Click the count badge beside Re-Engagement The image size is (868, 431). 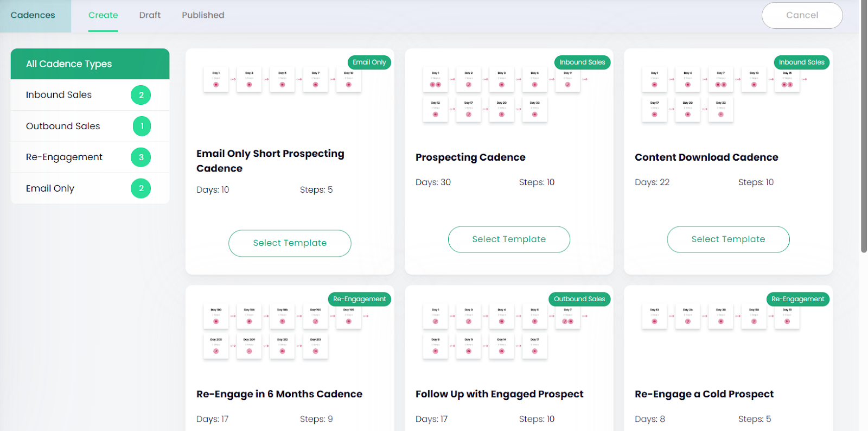(x=141, y=157)
